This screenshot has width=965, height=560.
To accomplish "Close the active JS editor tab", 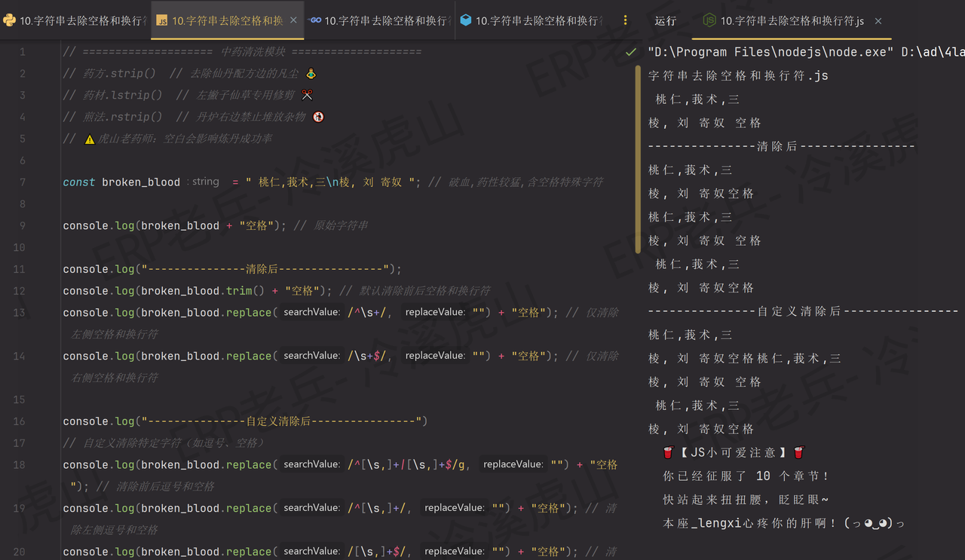I will (x=293, y=20).
